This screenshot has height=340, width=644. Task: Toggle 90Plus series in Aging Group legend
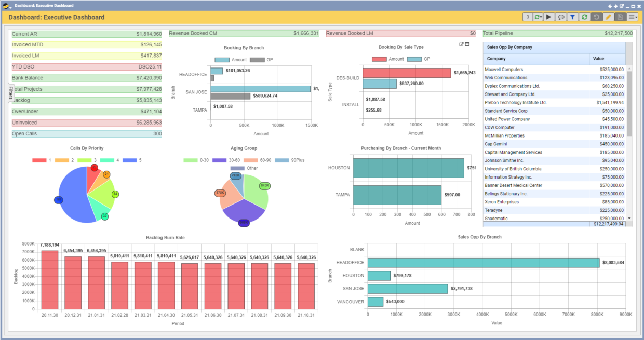(289, 160)
